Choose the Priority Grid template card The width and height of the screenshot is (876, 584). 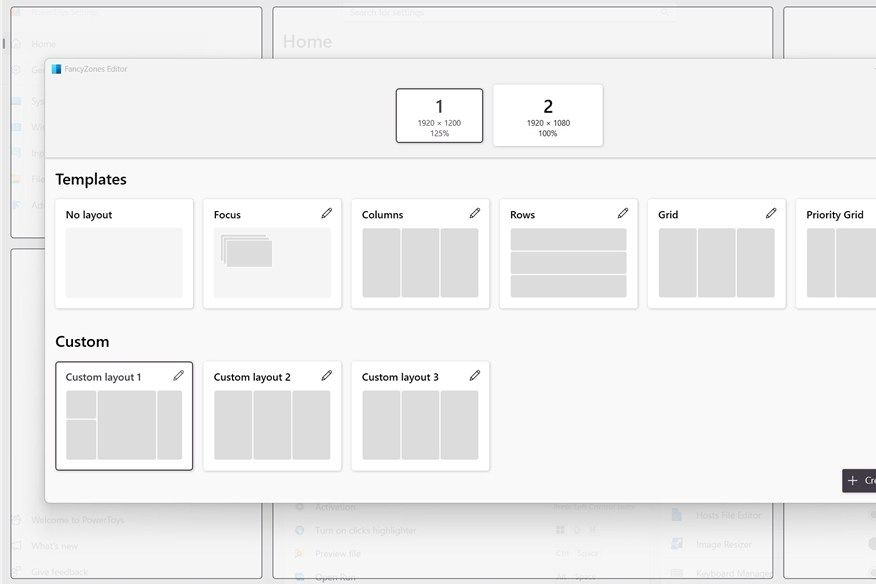pos(836,254)
